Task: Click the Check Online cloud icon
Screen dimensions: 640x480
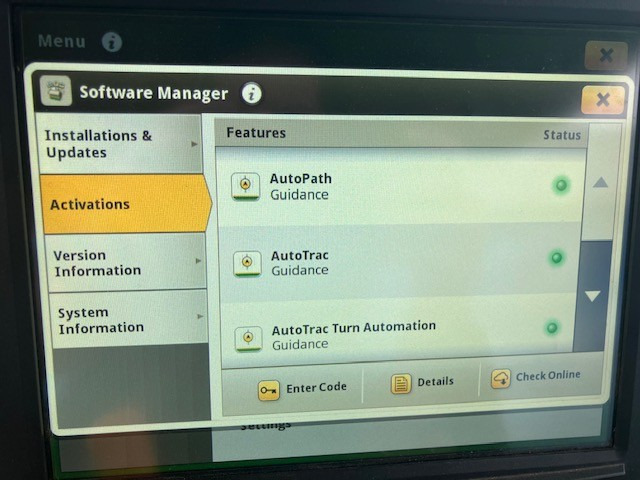Action: click(500, 379)
